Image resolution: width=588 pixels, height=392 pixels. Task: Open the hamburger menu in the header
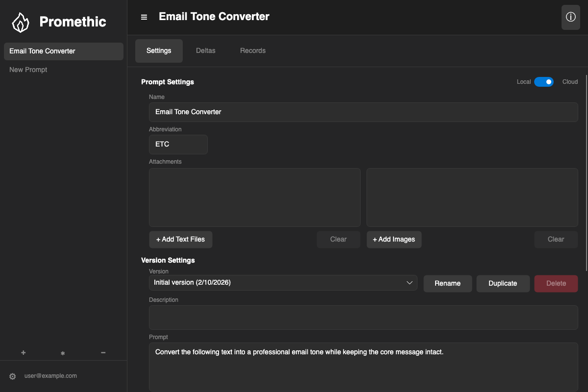coord(144,17)
